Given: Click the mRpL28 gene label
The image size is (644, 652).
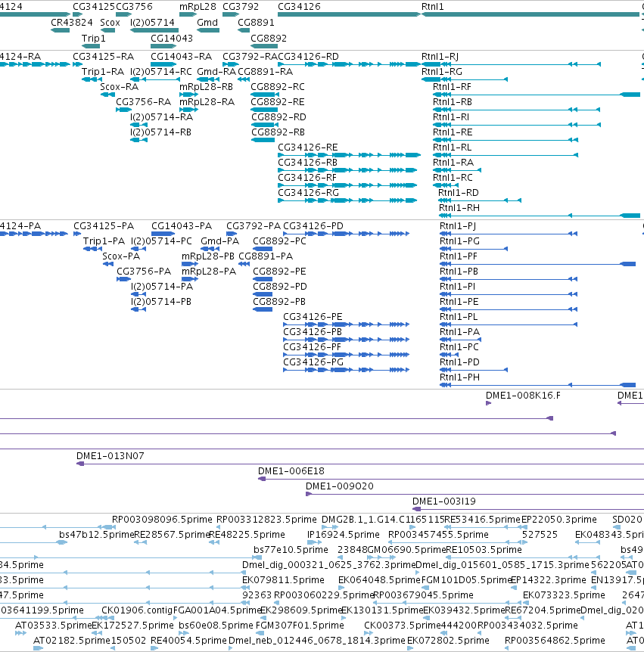Looking at the screenshot, I should 198,7.
